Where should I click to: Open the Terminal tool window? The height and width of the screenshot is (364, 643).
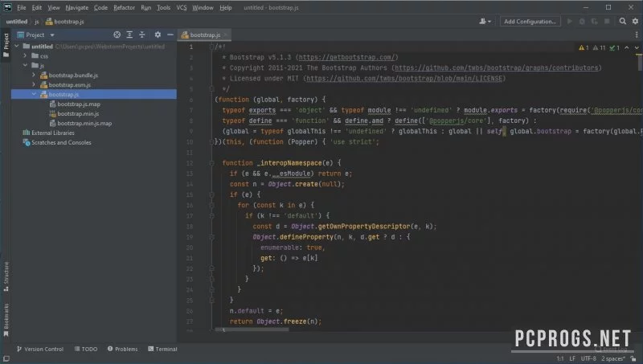coord(162,349)
